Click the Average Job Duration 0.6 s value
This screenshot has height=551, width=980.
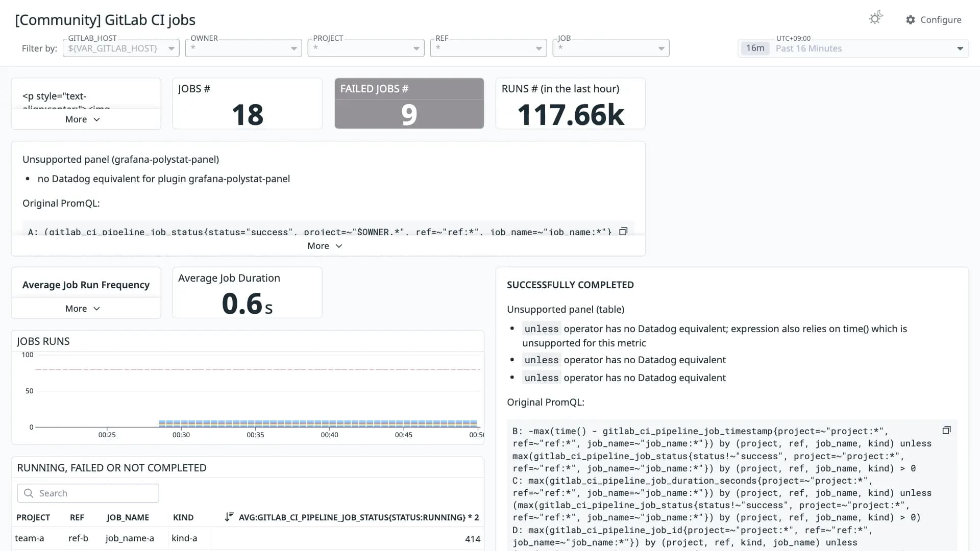coord(248,304)
